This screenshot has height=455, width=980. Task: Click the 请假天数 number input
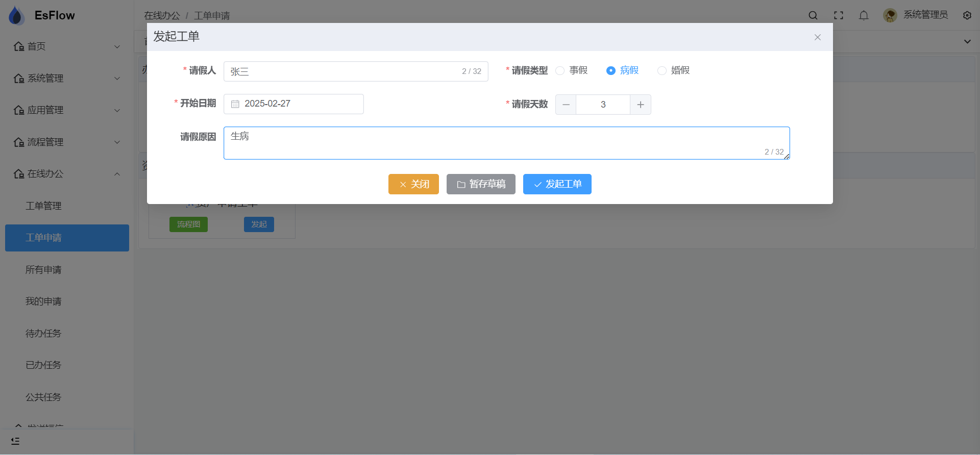603,105
